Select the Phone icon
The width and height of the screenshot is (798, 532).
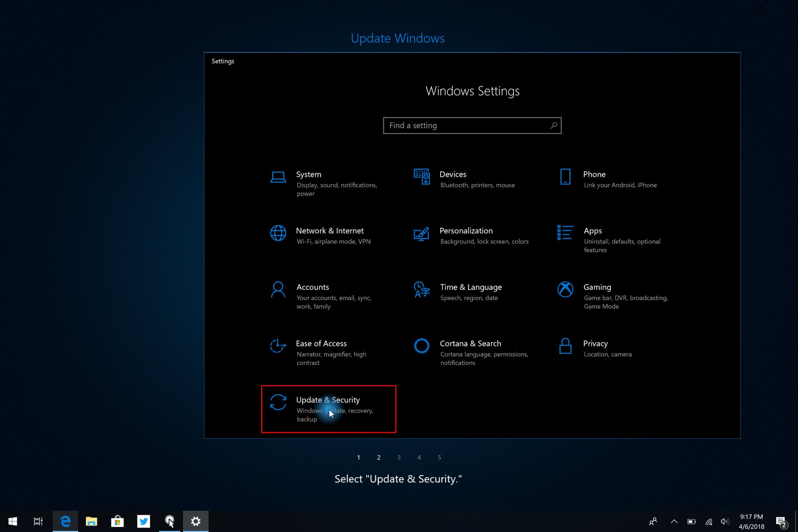[x=565, y=177]
